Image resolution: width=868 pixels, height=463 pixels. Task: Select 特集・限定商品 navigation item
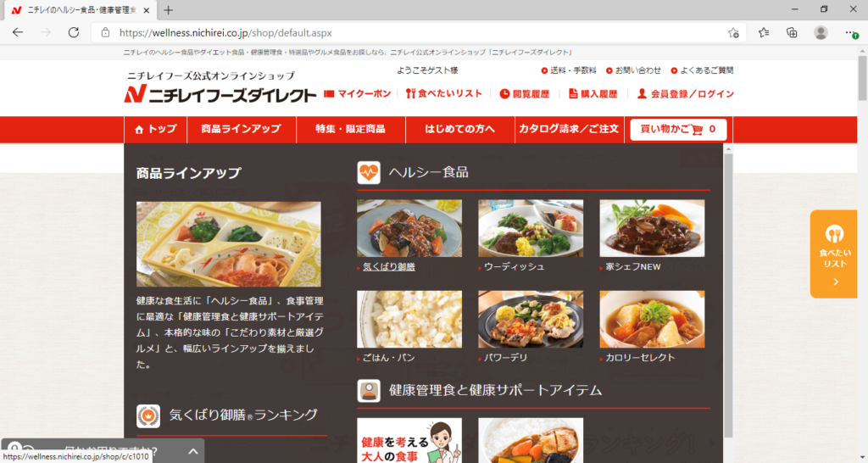350,129
